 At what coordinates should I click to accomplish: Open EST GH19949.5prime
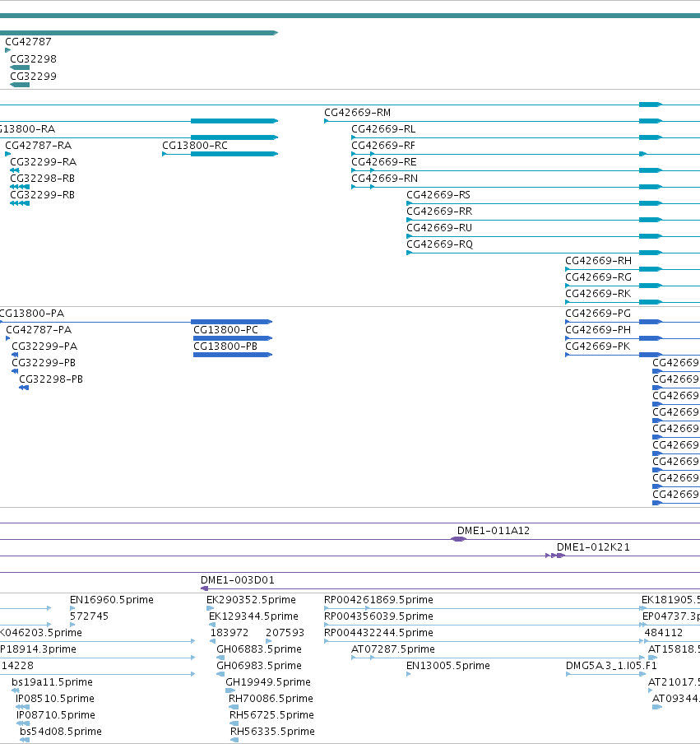click(268, 681)
